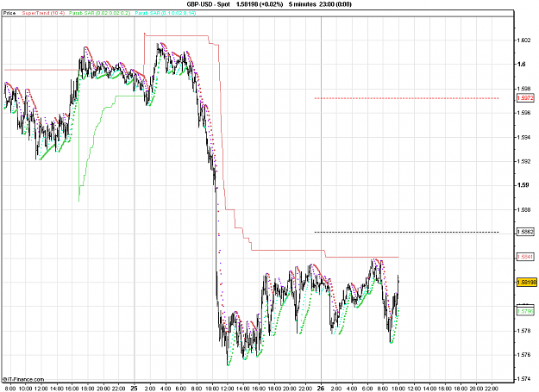Click the black 1.5862 price level tag
This screenshot has width=539, height=392.
[x=525, y=232]
